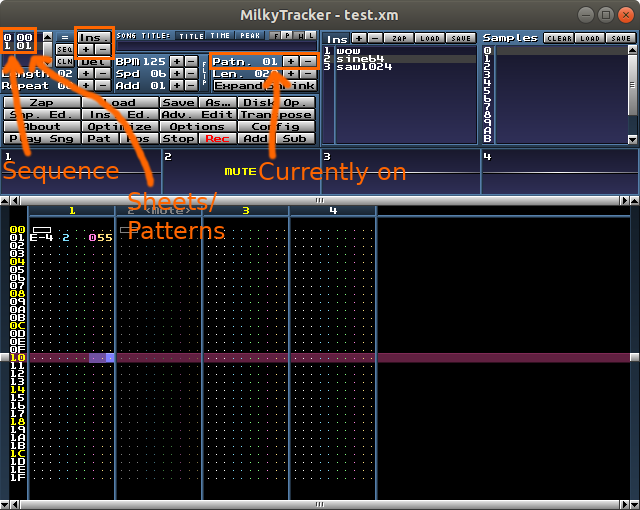Click the 055 effect value in channel 1

[100, 237]
